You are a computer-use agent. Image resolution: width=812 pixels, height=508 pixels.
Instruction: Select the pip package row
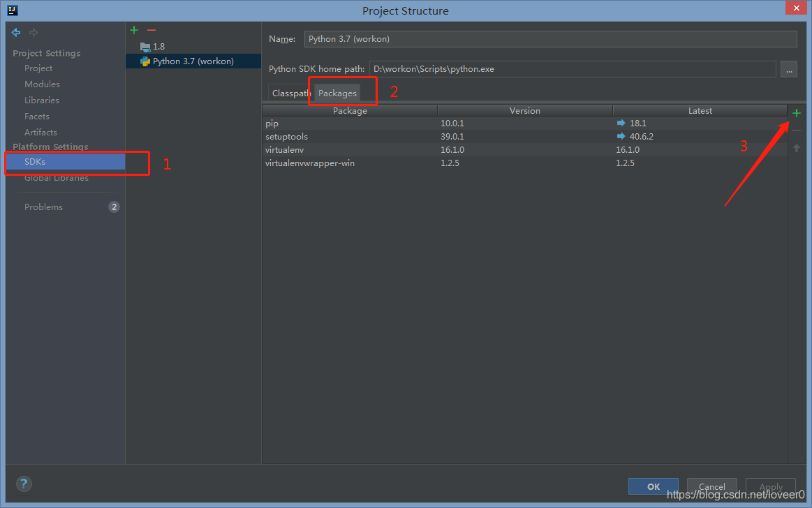click(524, 123)
